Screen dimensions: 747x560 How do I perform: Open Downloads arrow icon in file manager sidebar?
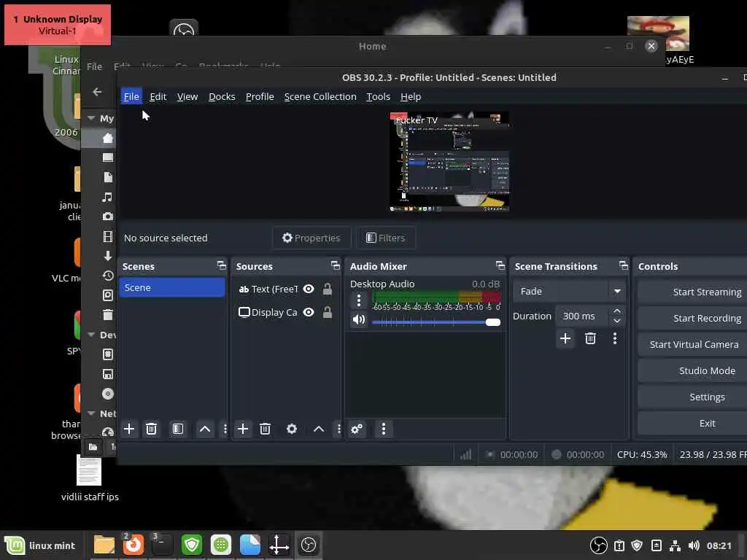point(108,256)
